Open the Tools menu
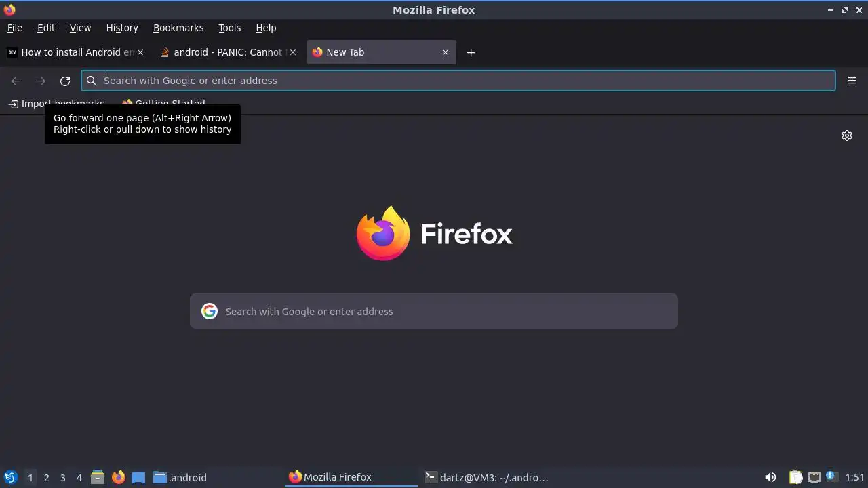This screenshot has height=488, width=868. pyautogui.click(x=229, y=28)
